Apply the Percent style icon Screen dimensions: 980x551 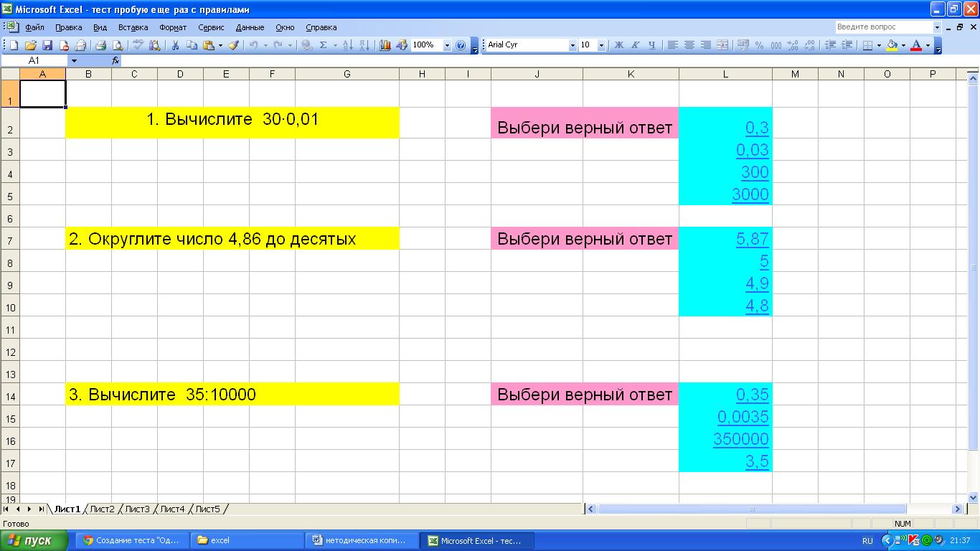point(759,45)
